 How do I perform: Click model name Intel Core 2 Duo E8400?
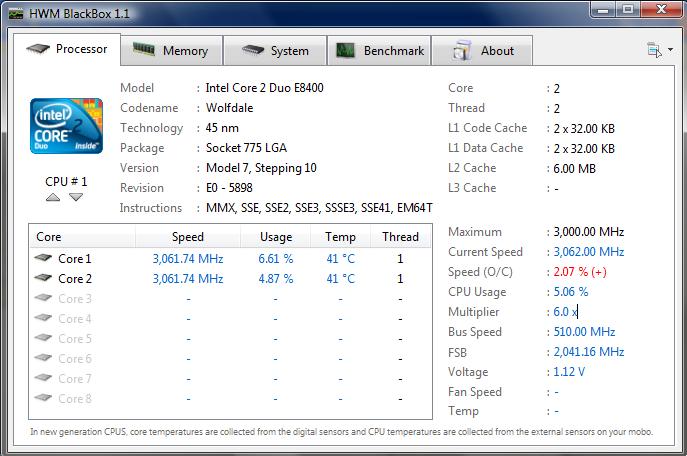tap(265, 88)
